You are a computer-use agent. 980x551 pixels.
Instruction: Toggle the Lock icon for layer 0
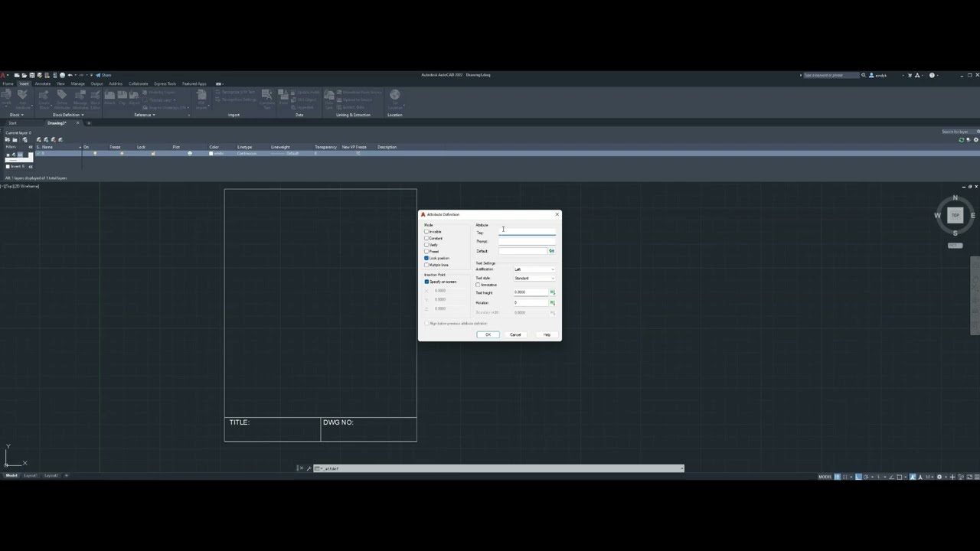coord(153,153)
